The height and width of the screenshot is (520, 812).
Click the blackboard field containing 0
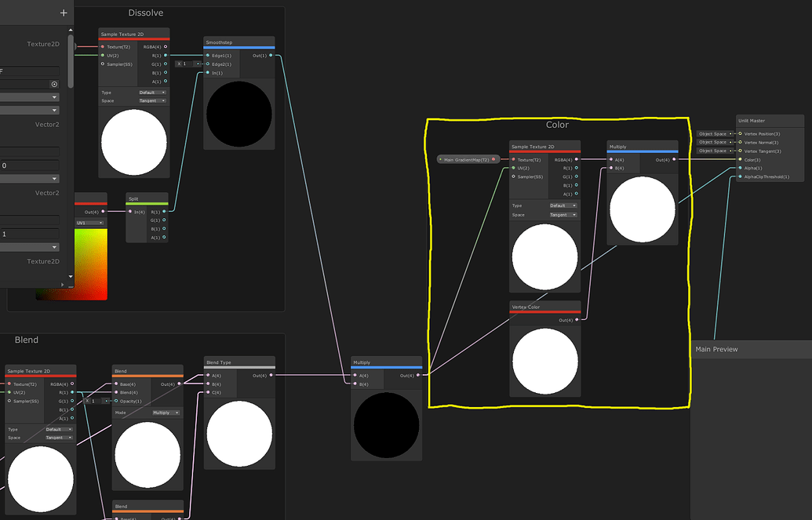coord(30,165)
